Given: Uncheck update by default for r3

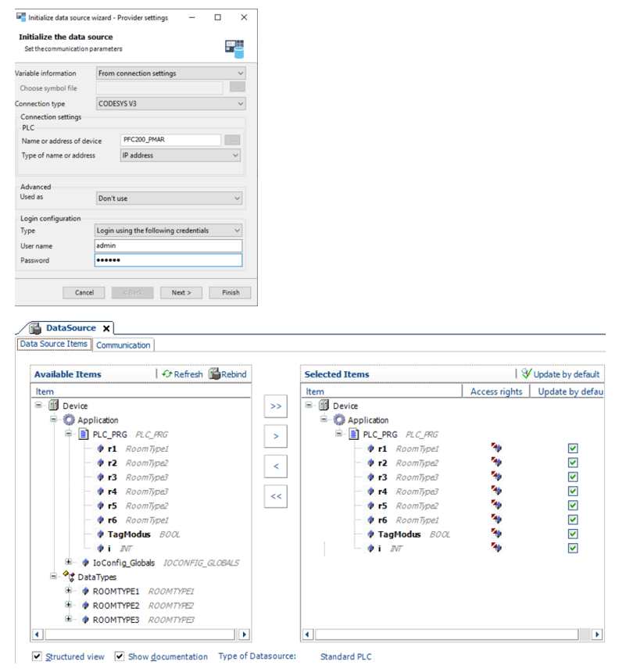Looking at the screenshot, I should point(573,477).
